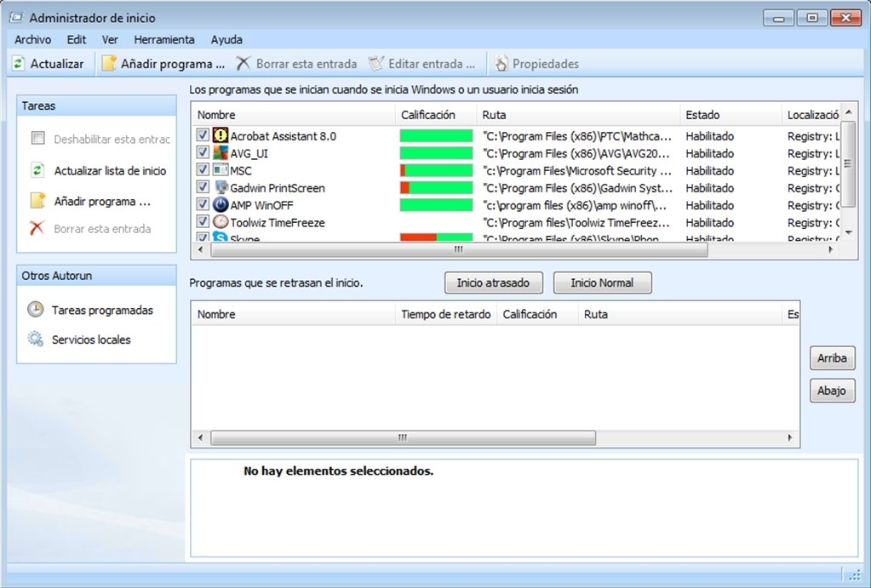Select the MSC program icon

click(x=221, y=170)
